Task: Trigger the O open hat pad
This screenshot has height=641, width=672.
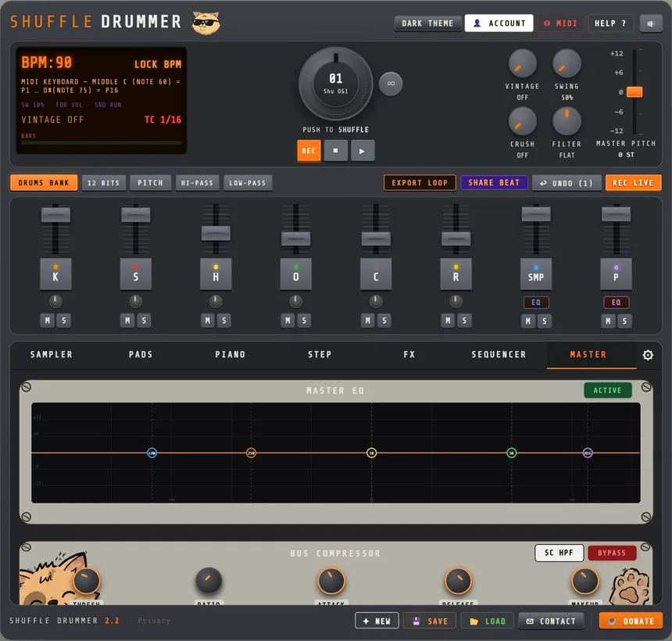Action: 295,274
